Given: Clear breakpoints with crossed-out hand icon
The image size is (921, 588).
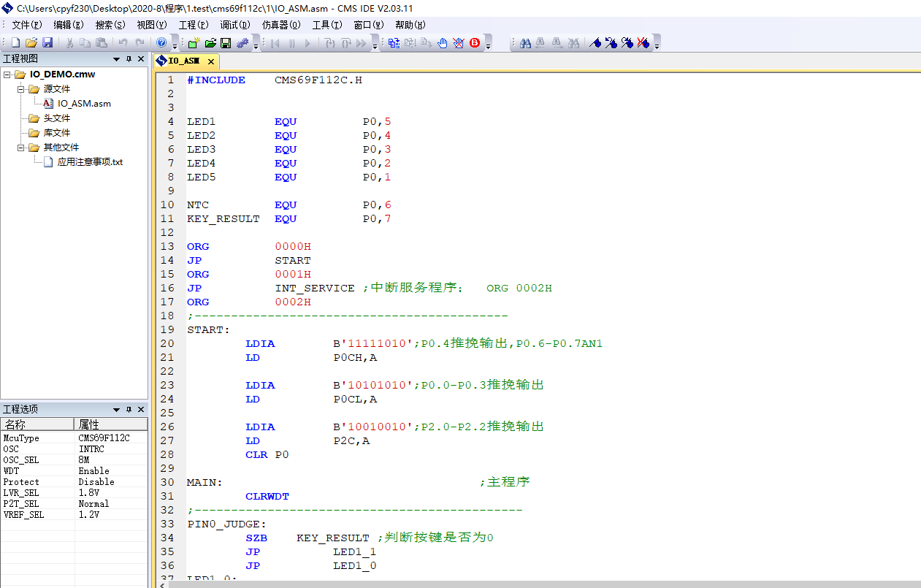Looking at the screenshot, I should coord(458,43).
